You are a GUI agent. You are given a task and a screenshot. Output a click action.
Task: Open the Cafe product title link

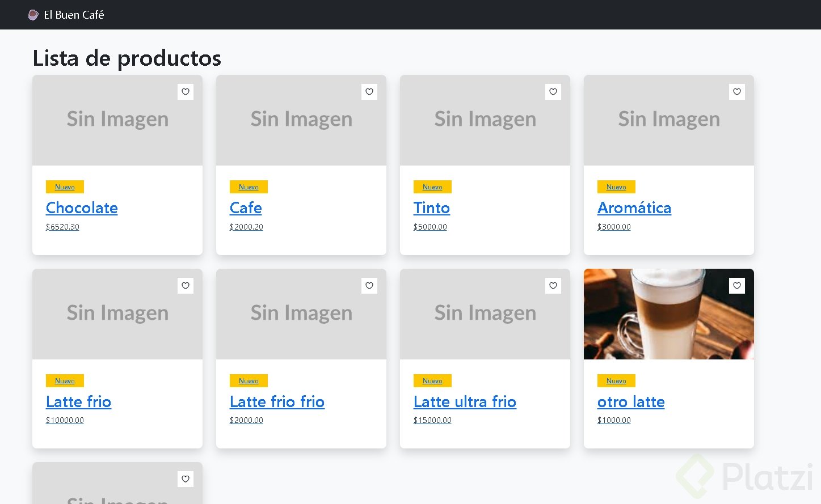[x=246, y=208]
